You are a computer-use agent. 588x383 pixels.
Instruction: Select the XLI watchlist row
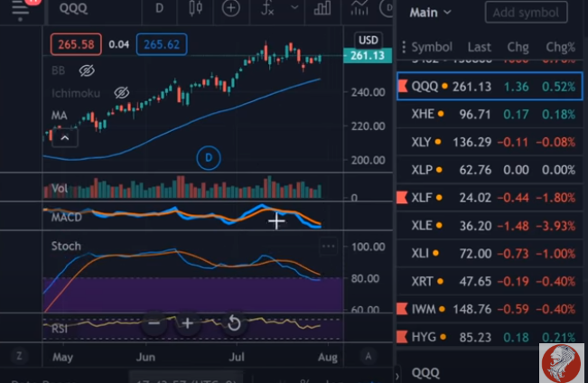490,253
